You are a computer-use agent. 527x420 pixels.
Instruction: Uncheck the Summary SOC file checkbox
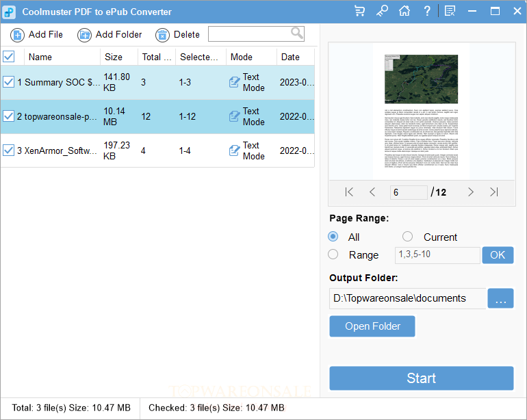(x=8, y=82)
